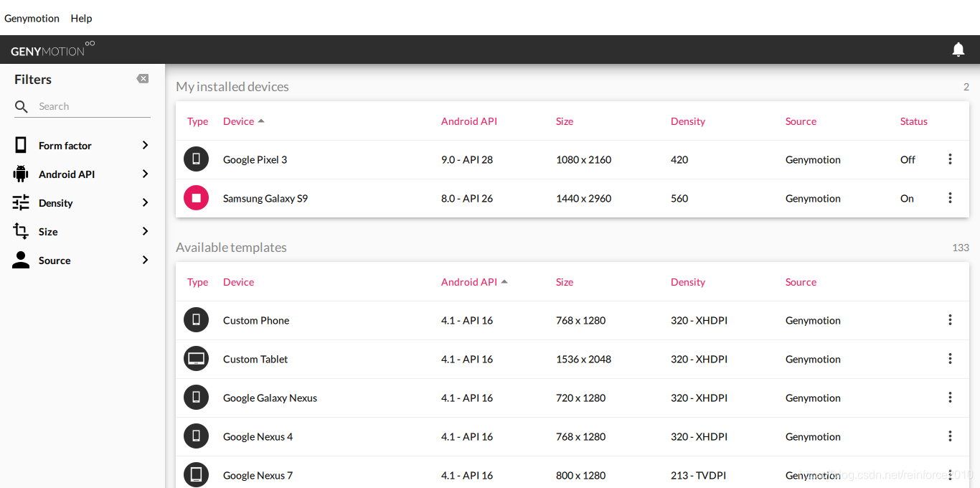
Task: Sort templates by Size column
Action: (565, 282)
